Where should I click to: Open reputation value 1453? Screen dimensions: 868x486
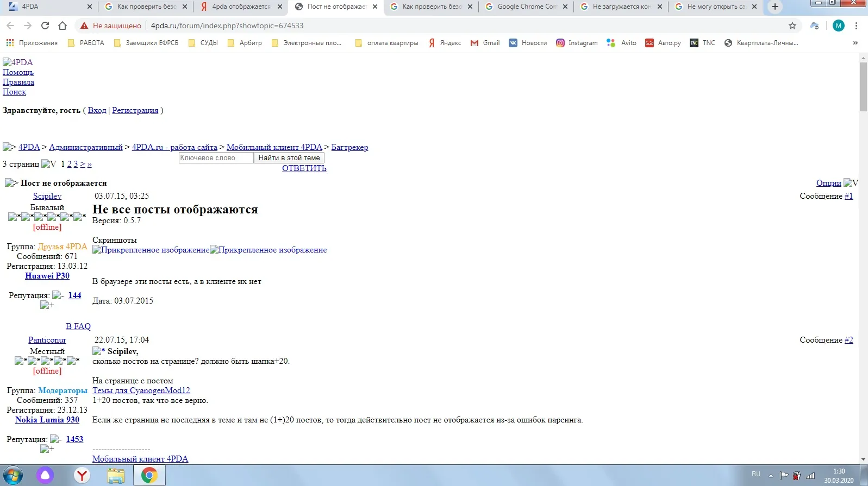pyautogui.click(x=74, y=439)
